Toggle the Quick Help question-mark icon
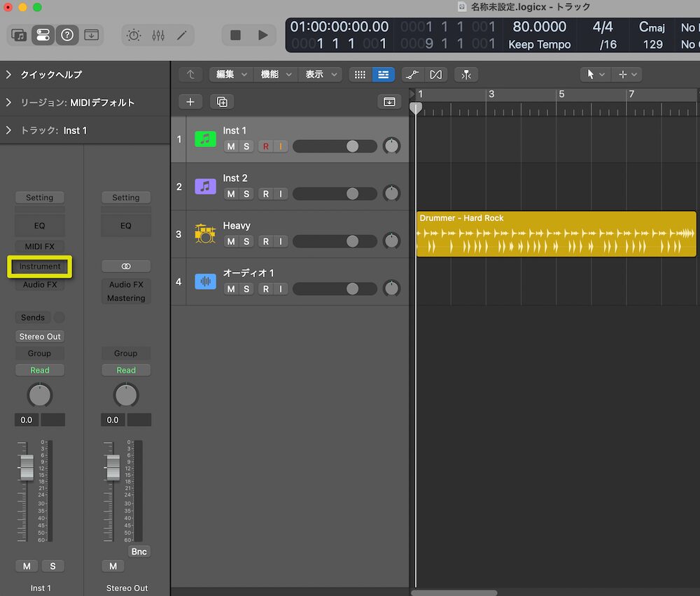 (67, 35)
